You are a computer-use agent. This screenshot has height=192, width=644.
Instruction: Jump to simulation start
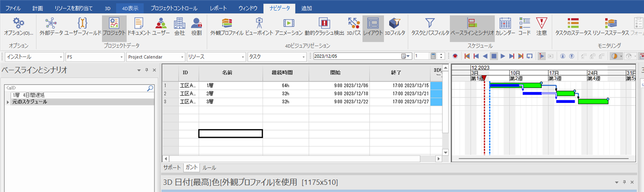(x=467, y=56)
